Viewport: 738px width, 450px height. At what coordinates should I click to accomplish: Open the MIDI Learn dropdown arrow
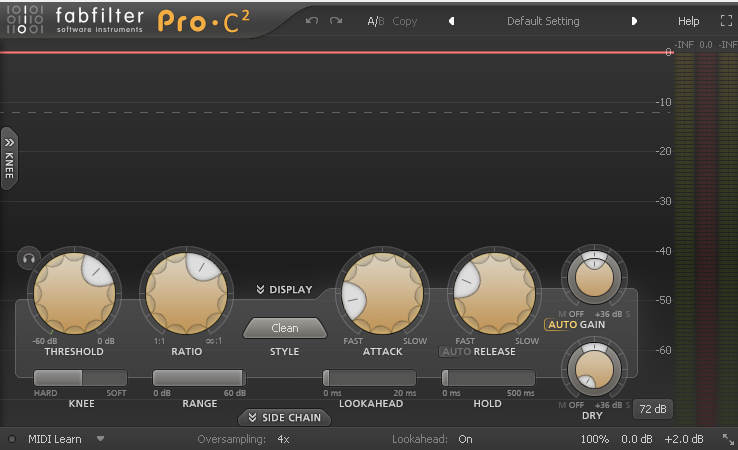coord(100,439)
